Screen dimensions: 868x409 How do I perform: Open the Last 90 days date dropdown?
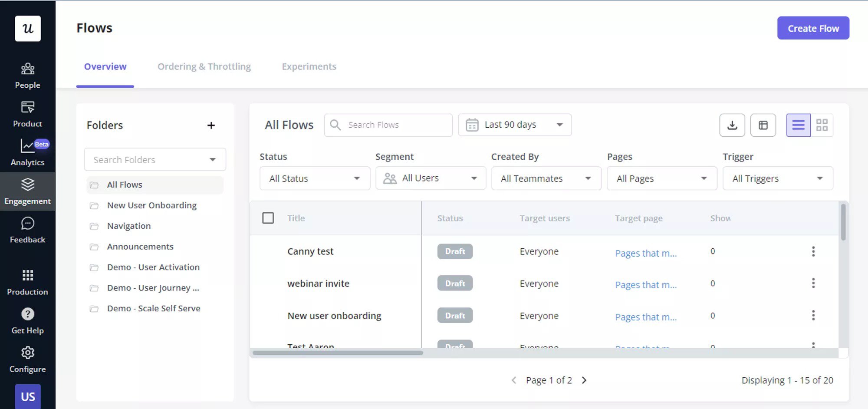click(x=514, y=125)
